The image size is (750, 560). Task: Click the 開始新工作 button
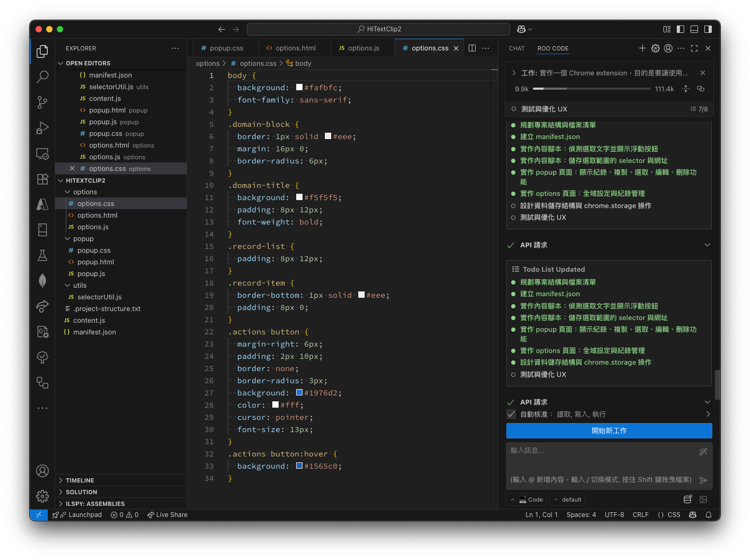(x=609, y=430)
